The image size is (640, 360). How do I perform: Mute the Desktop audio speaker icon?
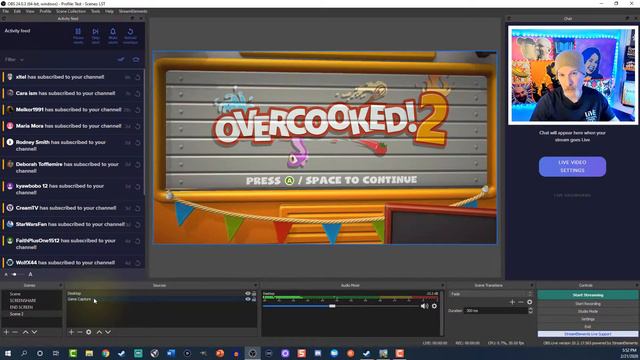tap(424, 306)
